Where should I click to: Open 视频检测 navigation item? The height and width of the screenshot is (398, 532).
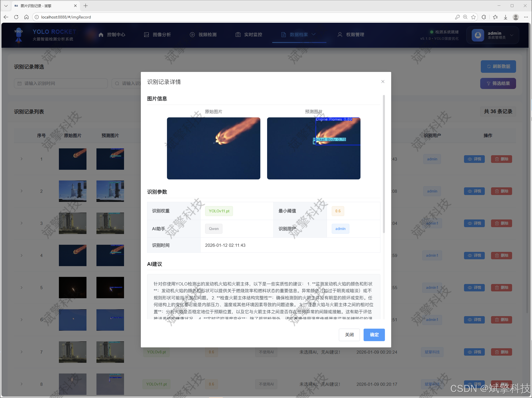[203, 35]
